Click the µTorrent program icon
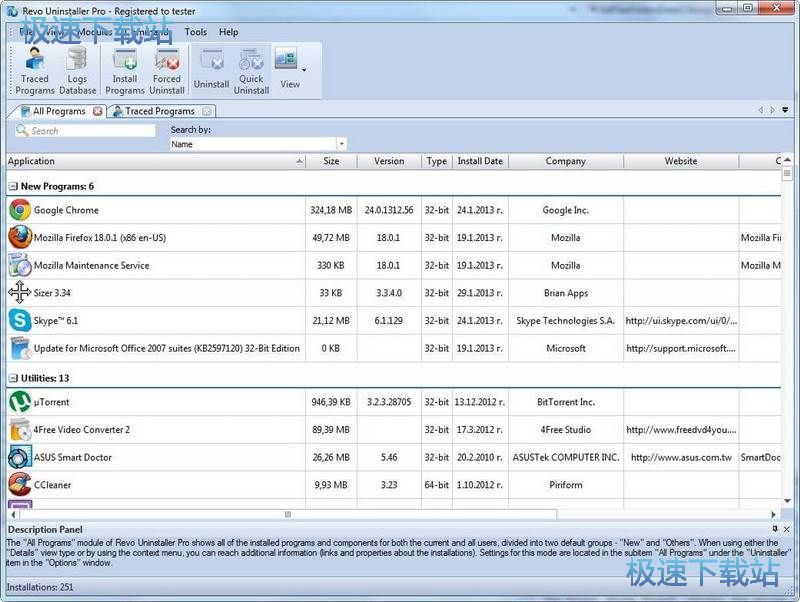The height and width of the screenshot is (602, 800). (19, 401)
